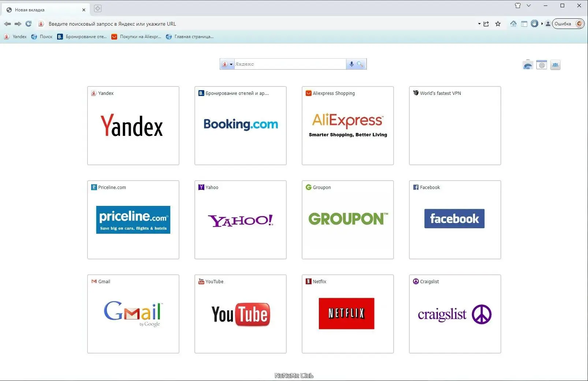Open the Yandex bookmark in bookmarks bar
Image resolution: width=588 pixels, height=381 pixels.
pos(15,37)
